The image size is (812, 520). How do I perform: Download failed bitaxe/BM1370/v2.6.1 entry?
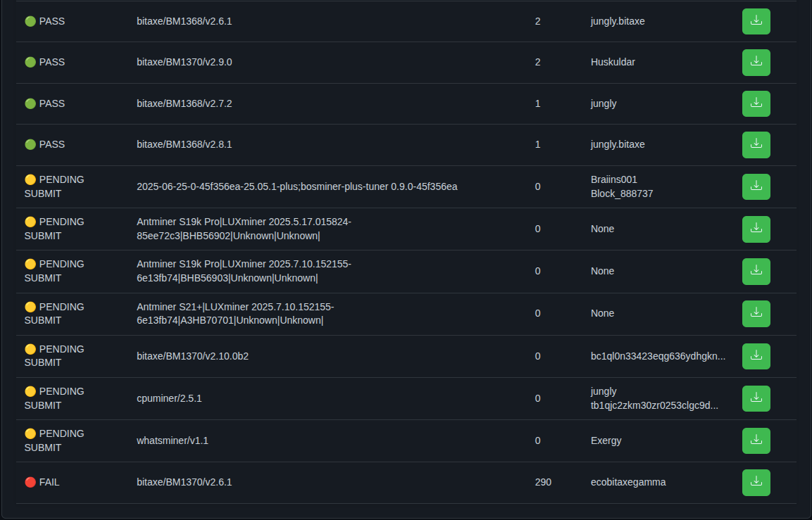pos(756,482)
